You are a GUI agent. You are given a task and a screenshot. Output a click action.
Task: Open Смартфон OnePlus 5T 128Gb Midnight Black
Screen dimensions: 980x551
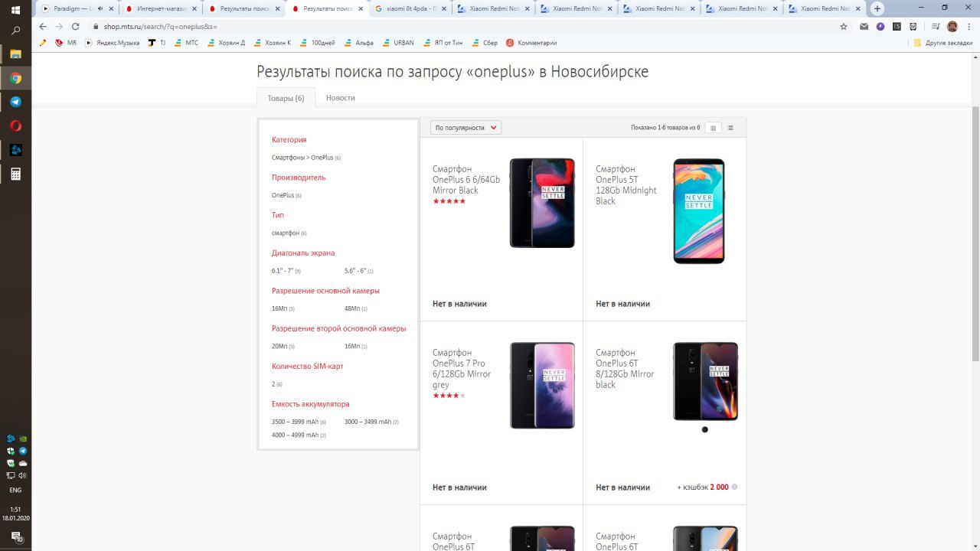point(626,185)
